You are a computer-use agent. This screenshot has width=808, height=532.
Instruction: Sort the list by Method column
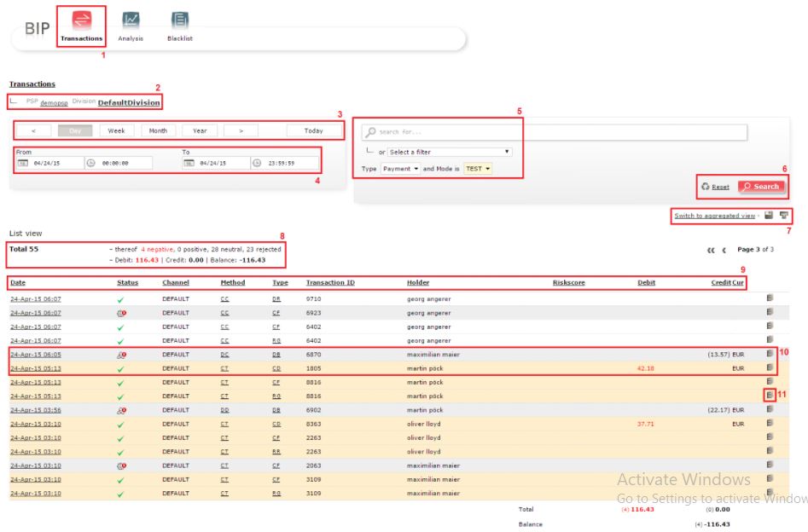(233, 282)
